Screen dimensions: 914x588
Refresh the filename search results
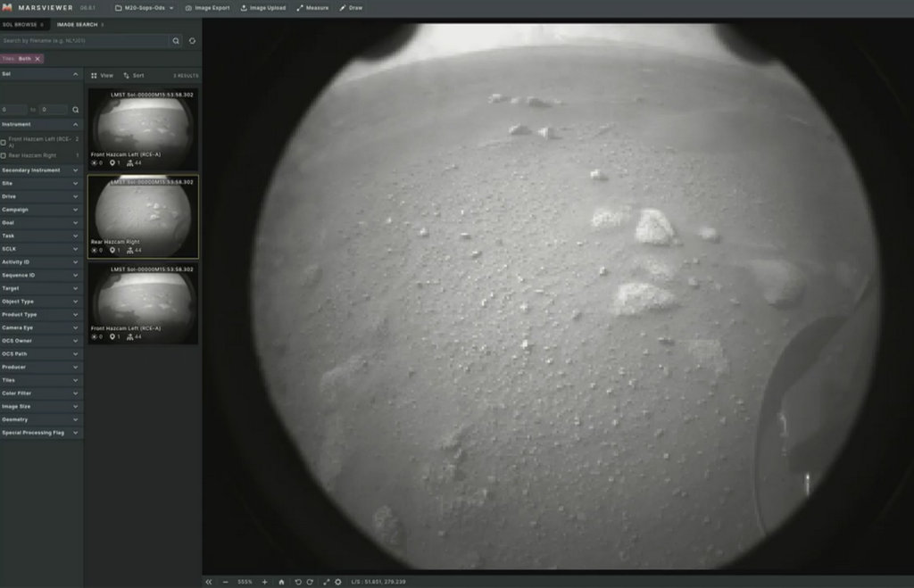(192, 41)
